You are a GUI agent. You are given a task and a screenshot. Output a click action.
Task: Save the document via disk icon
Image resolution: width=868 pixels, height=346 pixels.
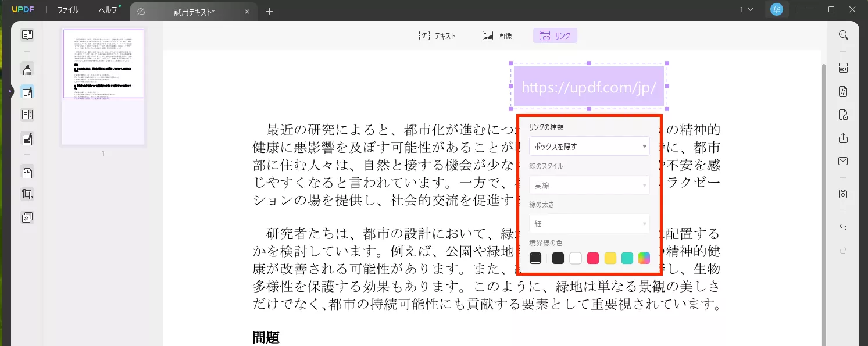pyautogui.click(x=844, y=194)
